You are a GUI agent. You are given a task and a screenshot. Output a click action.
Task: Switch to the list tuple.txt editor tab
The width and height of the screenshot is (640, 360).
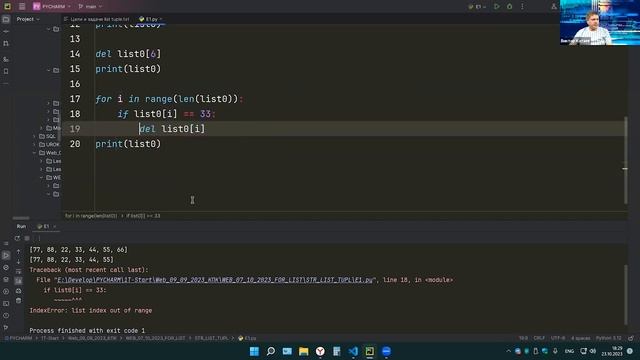coord(97,19)
